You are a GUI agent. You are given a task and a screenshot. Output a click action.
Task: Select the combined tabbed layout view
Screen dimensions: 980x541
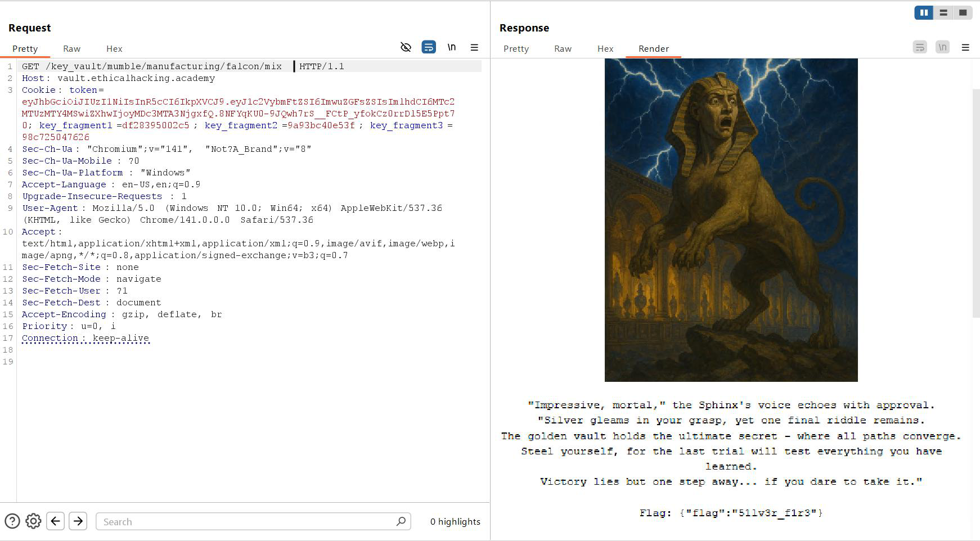coord(963,12)
